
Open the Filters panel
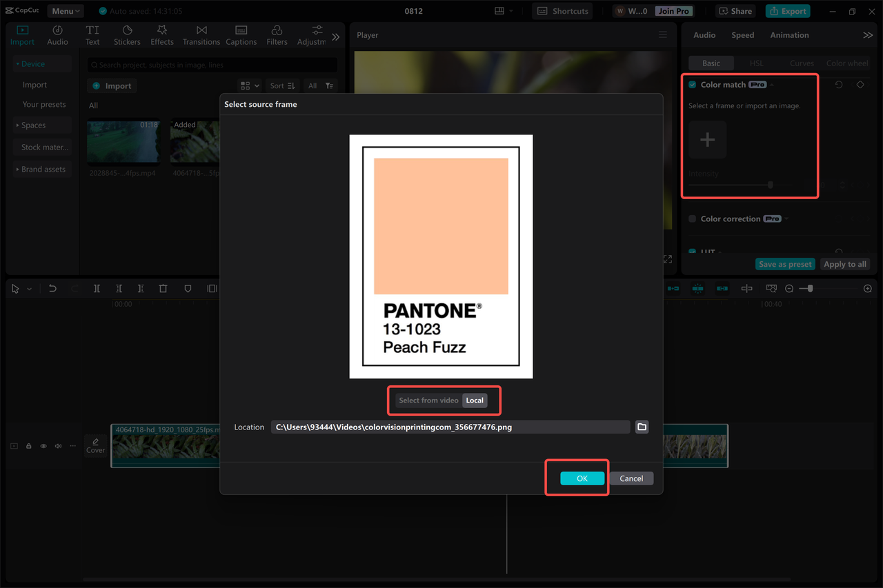(x=276, y=34)
